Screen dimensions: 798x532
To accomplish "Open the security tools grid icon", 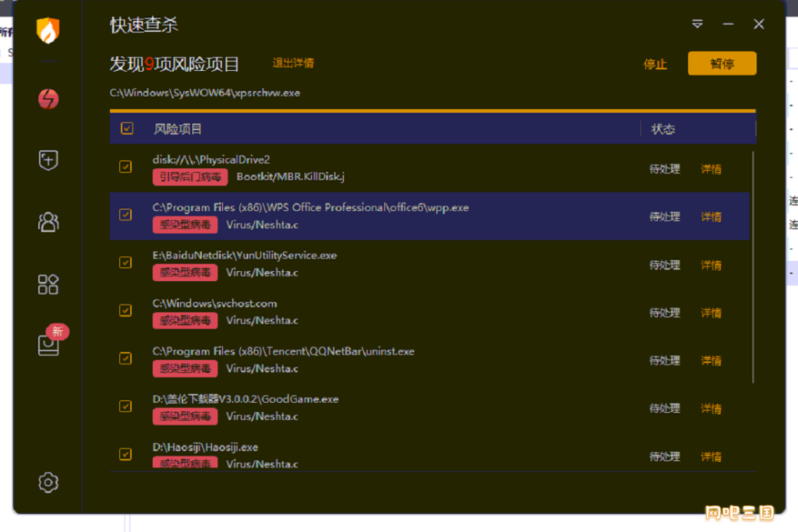I will [x=48, y=284].
